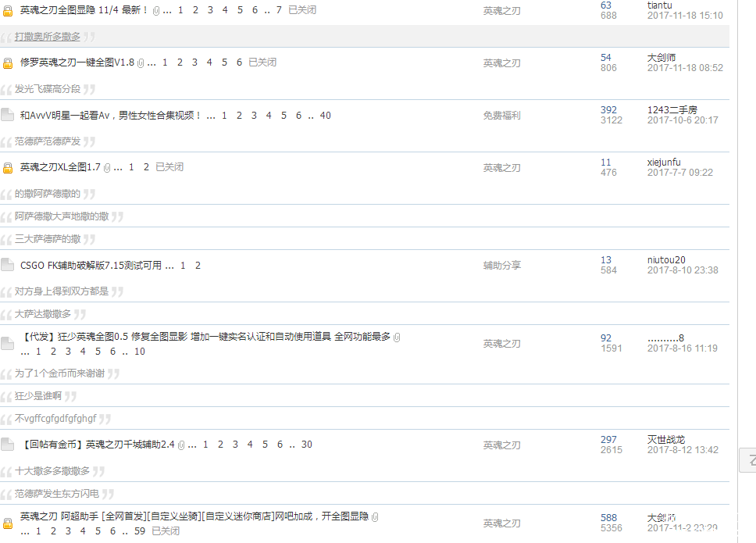This screenshot has height=543, width=756.
Task: Click attachment paperclip of 修罗英魂之刃一键全图V1.8
Action: (141, 63)
